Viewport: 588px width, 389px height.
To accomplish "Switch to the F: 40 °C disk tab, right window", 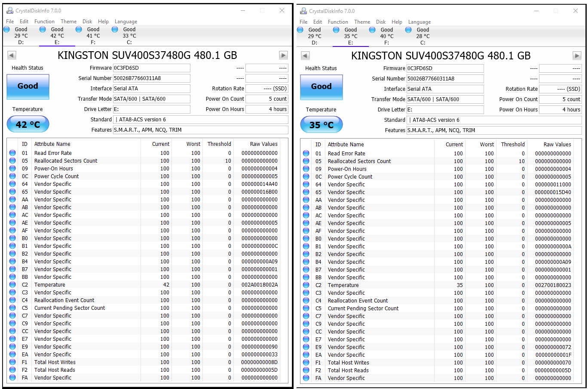I will 386,36.
